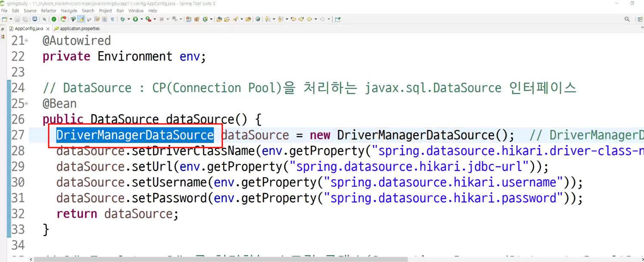Click the restore view icon left of tabs
Image resolution: width=644 pixels, height=262 pixels.
3,29
